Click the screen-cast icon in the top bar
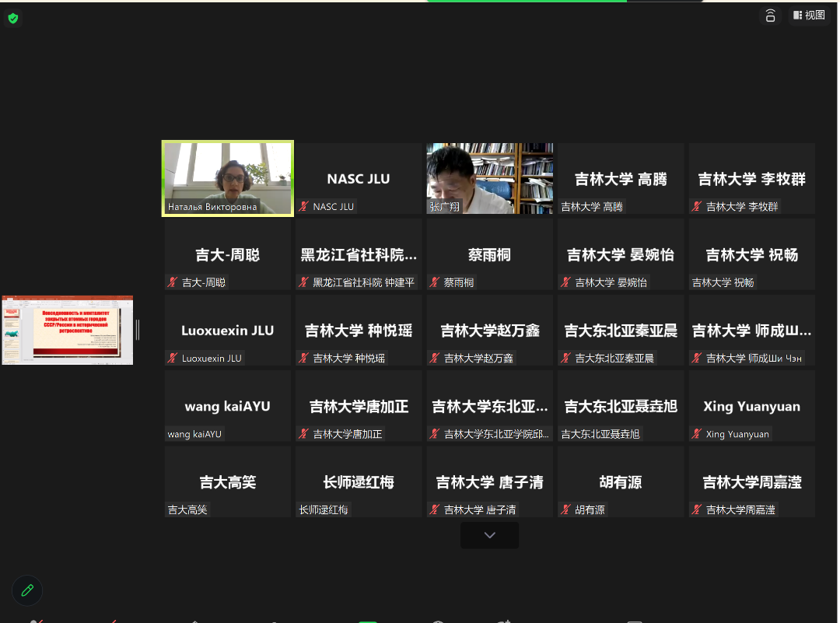This screenshot has height=623, width=840. pos(770,15)
